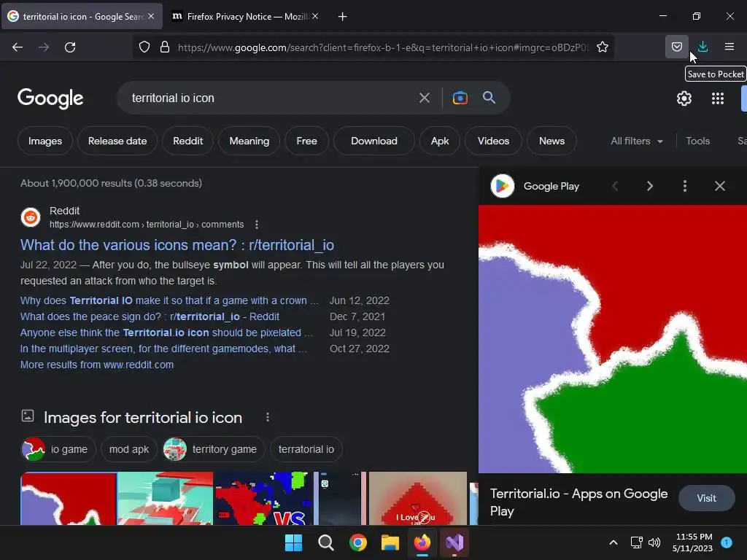Reload the current page
This screenshot has width=747, height=560.
click(x=70, y=47)
